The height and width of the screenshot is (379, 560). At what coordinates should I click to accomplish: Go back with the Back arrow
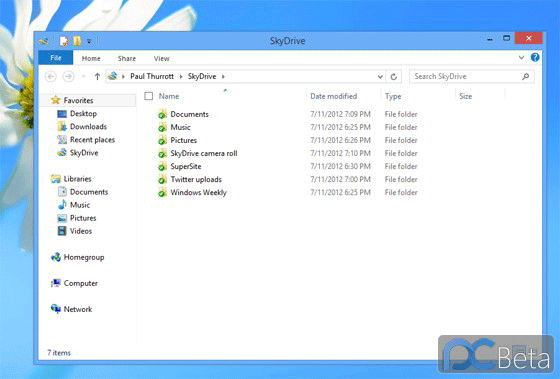[x=51, y=76]
